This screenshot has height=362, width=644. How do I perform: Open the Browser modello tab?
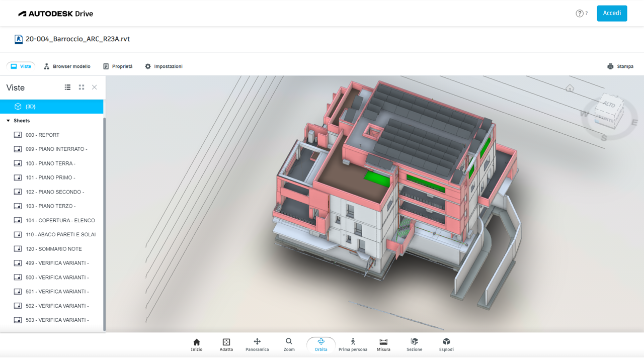pyautogui.click(x=67, y=66)
